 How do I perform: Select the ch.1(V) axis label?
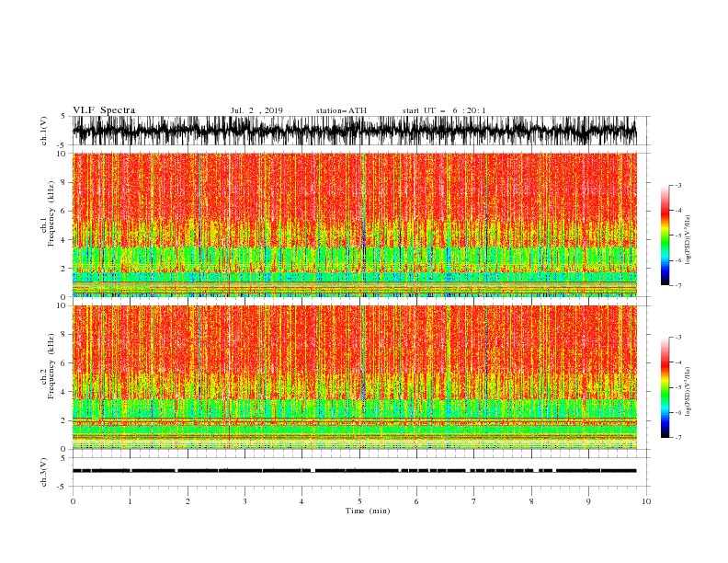point(43,131)
